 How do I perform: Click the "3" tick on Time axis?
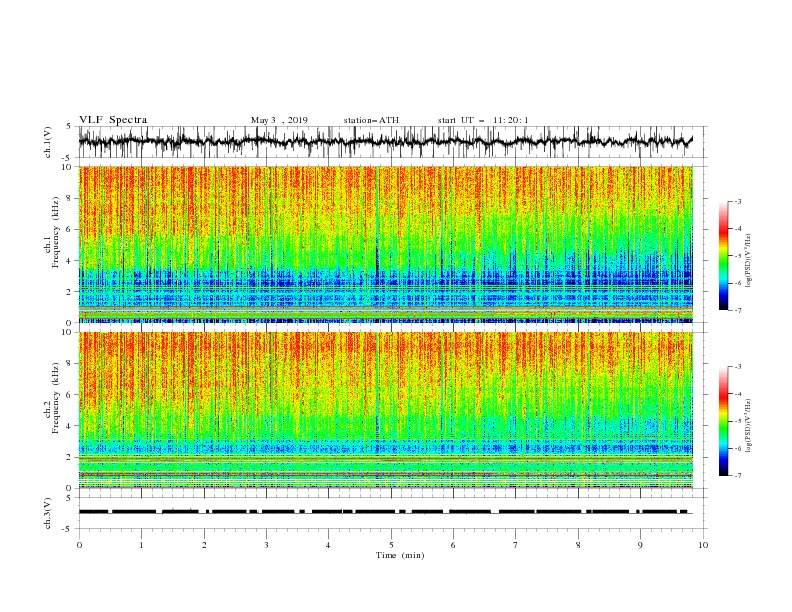[266, 545]
